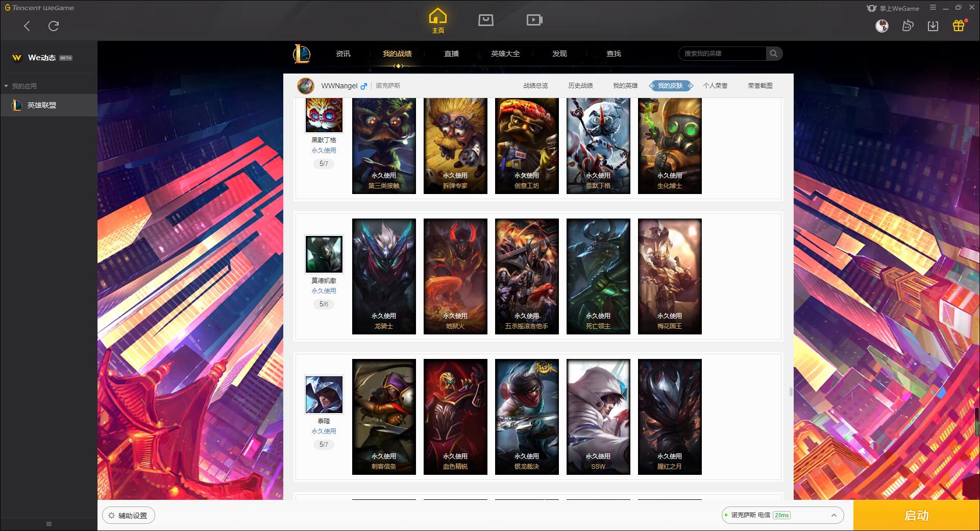Image resolution: width=980 pixels, height=531 pixels.
Task: Open the 地狱火 skin card
Action: pos(455,276)
